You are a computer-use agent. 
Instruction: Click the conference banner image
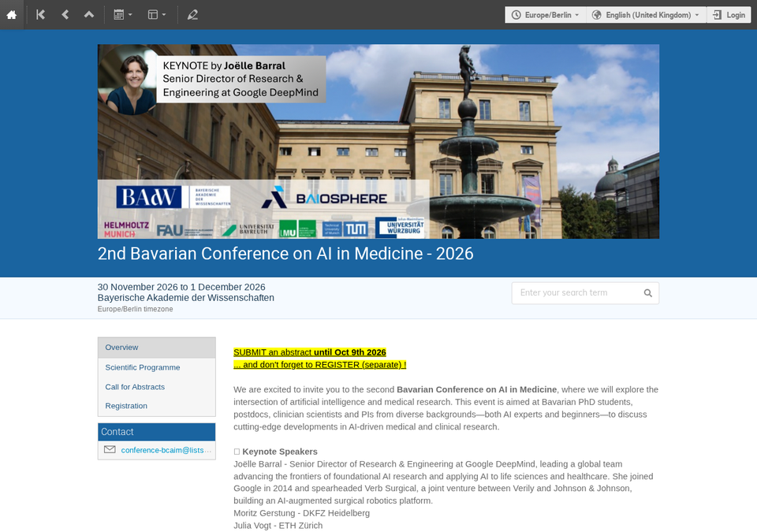[378, 141]
